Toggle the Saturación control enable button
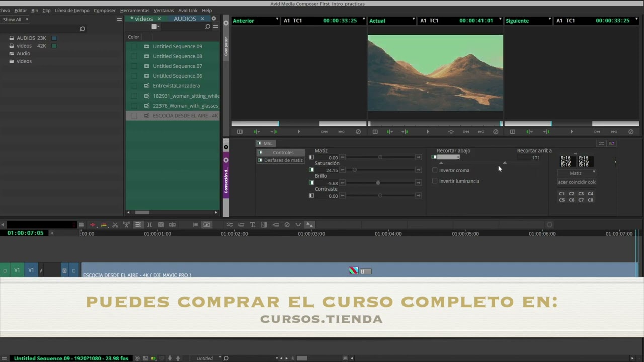The image size is (644, 362). click(x=311, y=170)
